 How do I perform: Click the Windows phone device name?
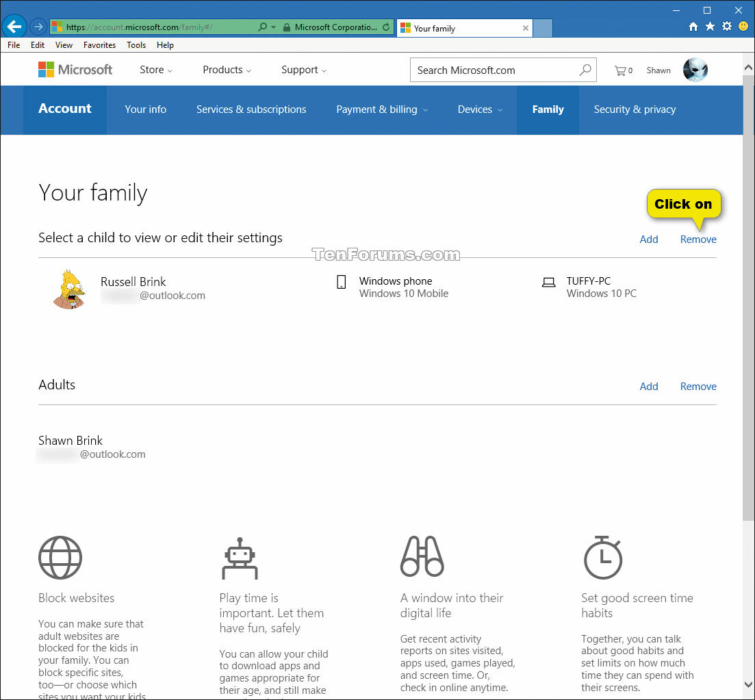(x=396, y=281)
